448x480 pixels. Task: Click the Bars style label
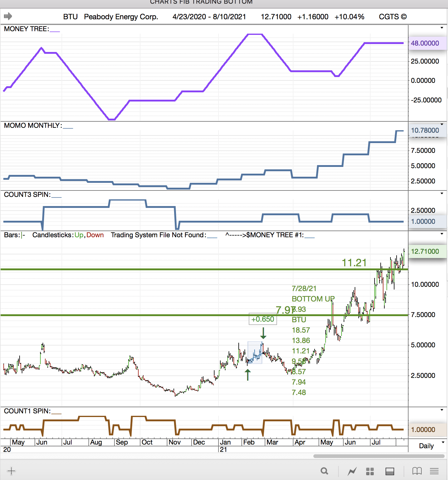(x=12, y=235)
